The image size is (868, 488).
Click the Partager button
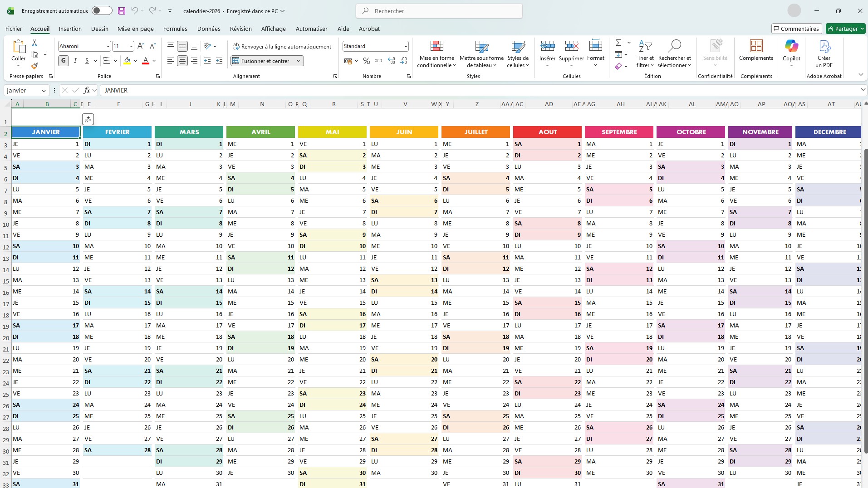[x=845, y=29]
